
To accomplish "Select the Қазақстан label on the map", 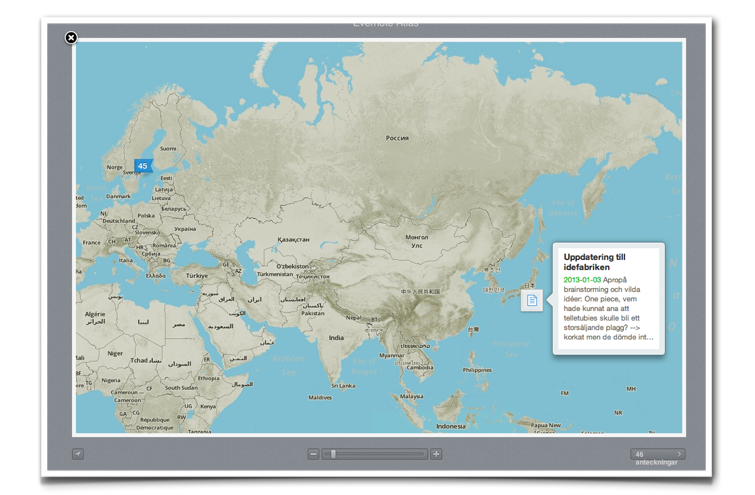I will click(x=293, y=240).
